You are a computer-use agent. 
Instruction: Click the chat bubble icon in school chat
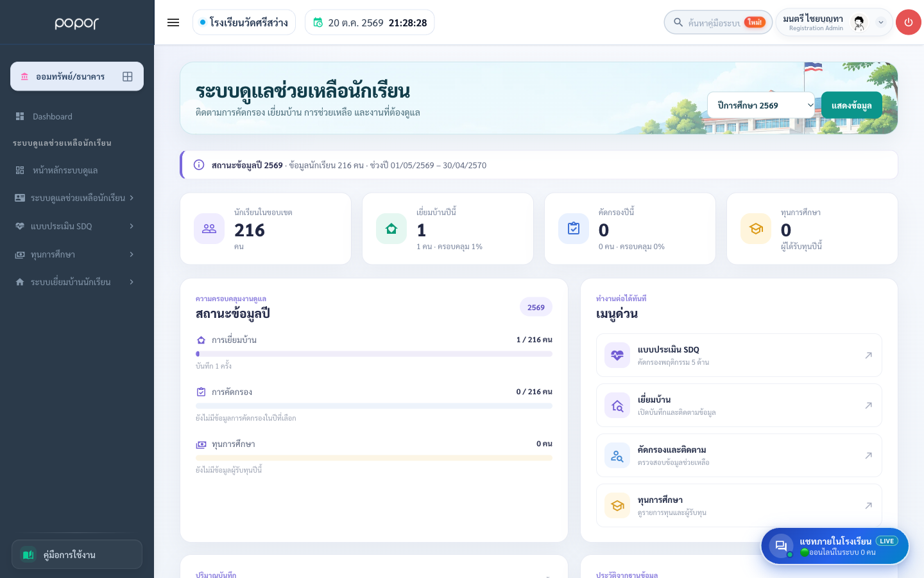(781, 546)
